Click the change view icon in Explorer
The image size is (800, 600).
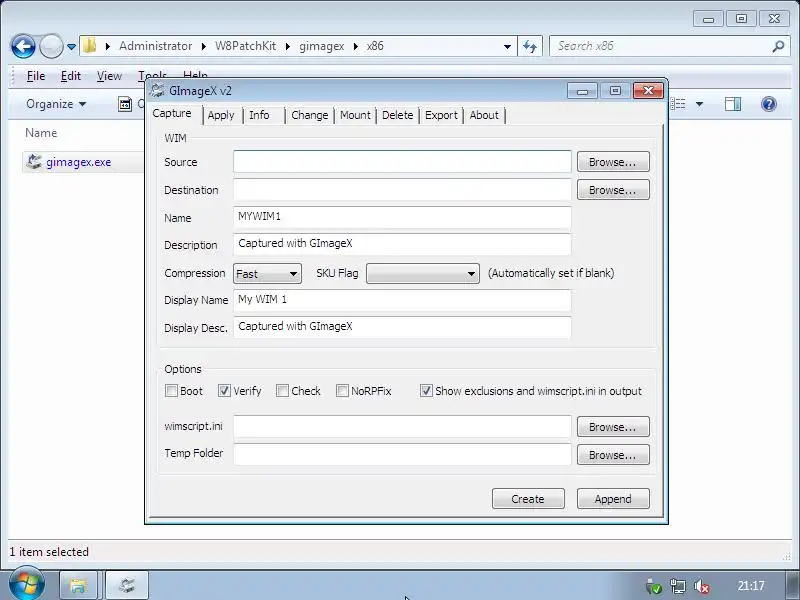click(678, 104)
